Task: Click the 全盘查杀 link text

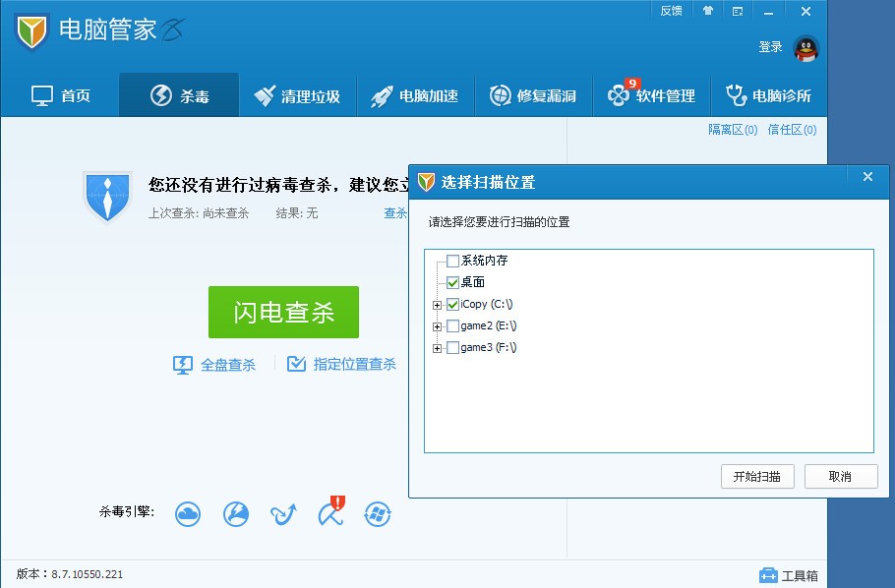Action: 228,365
